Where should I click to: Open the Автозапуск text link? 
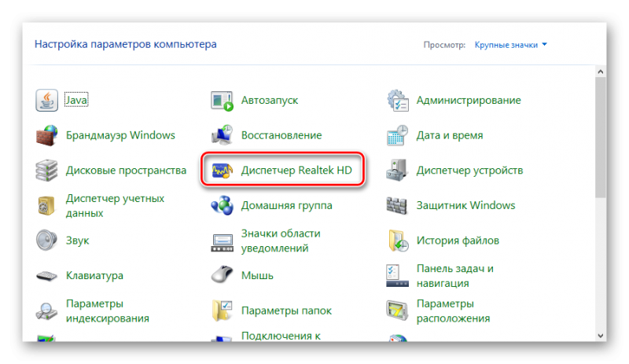tap(270, 101)
